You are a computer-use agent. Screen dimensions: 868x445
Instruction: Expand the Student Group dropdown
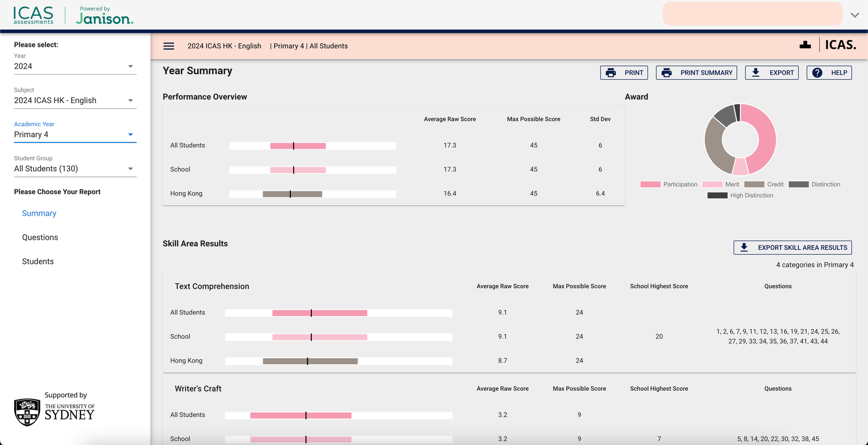point(75,169)
